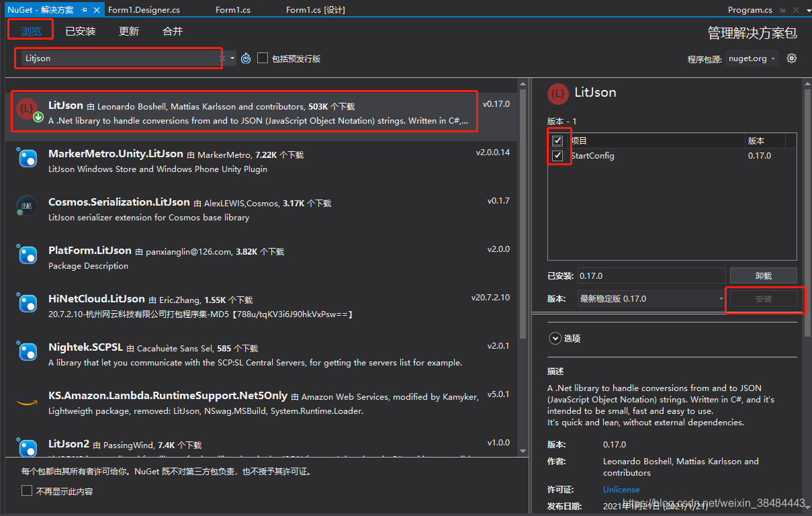Click the refresh icon next to search box

pos(246,58)
